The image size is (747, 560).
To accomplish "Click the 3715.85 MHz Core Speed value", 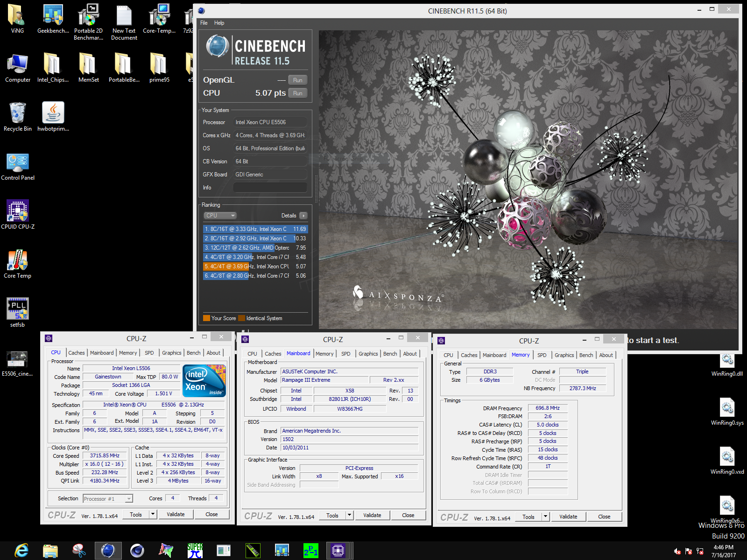I will [105, 455].
